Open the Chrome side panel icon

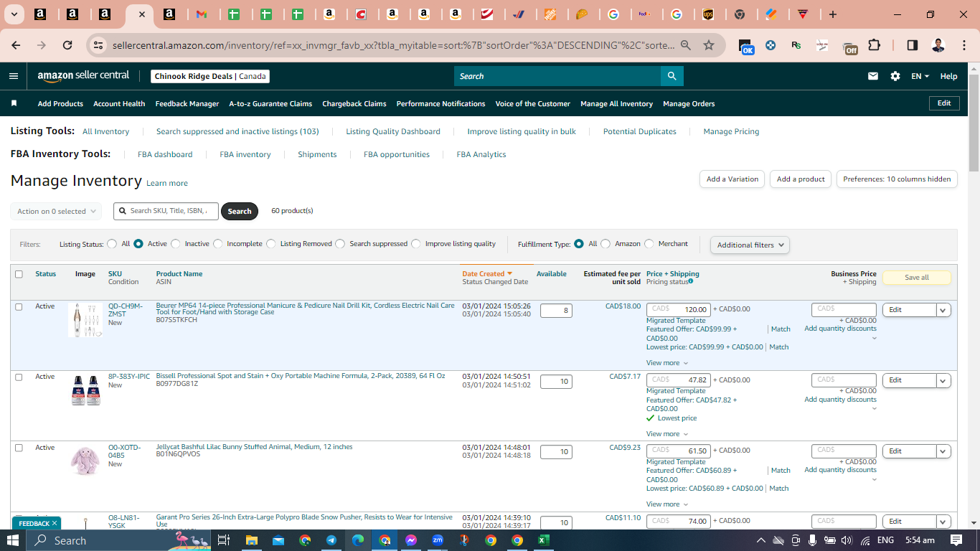(912, 45)
